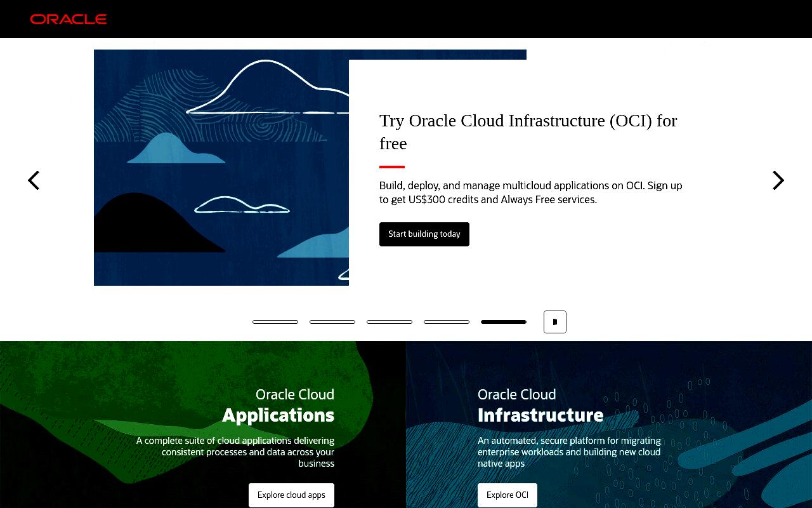This screenshot has height=508, width=812.
Task: Click the 'complete suite of cloud applications' text
Action: (x=235, y=452)
